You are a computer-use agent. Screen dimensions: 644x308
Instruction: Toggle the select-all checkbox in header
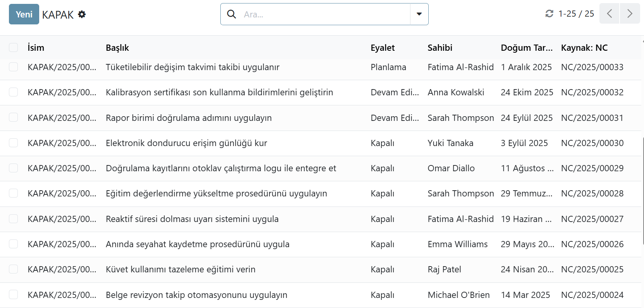coord(14,48)
